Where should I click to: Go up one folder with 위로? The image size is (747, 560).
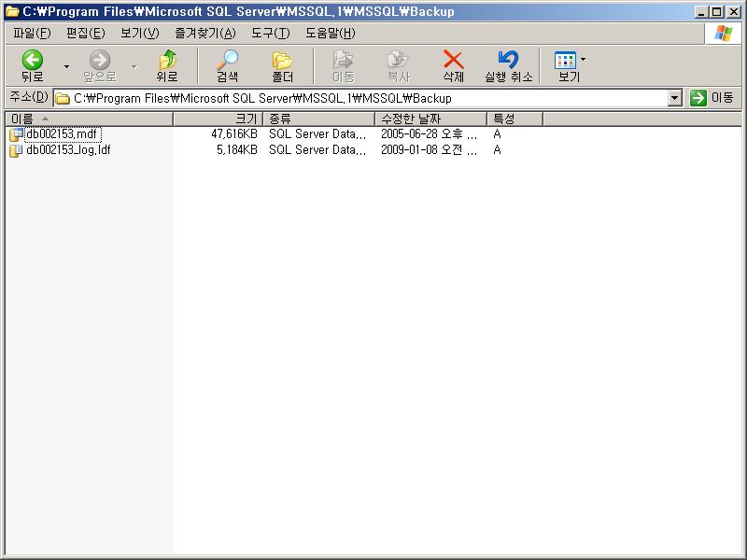click(167, 65)
